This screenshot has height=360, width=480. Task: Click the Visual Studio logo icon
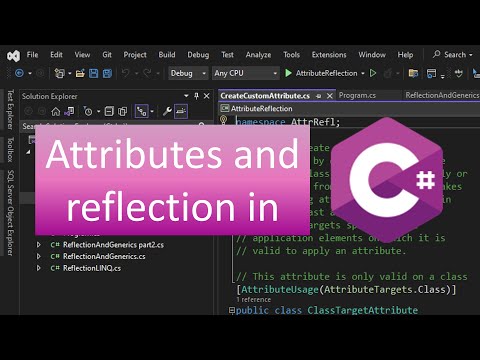pos(13,56)
